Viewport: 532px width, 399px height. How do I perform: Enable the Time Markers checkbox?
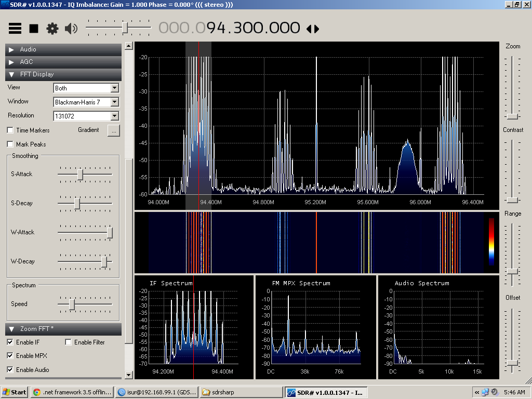click(10, 130)
